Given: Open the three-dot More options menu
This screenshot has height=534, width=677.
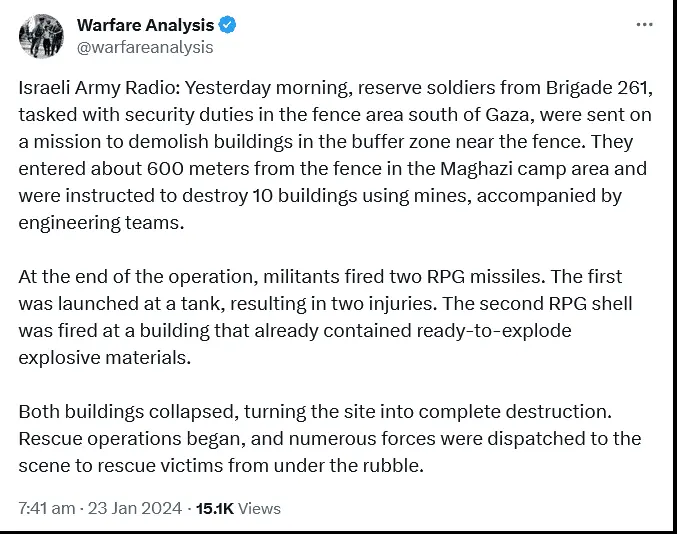Looking at the screenshot, I should click(x=645, y=24).
